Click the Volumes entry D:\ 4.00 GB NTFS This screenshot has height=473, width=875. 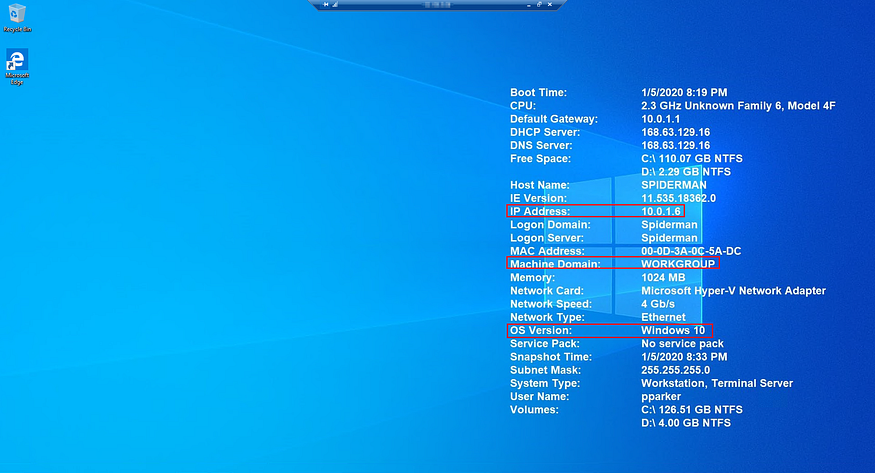(686, 423)
